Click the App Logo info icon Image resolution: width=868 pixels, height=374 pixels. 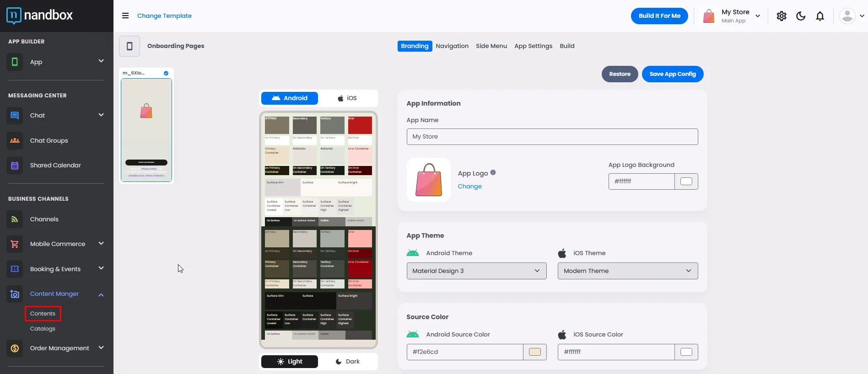coord(493,172)
